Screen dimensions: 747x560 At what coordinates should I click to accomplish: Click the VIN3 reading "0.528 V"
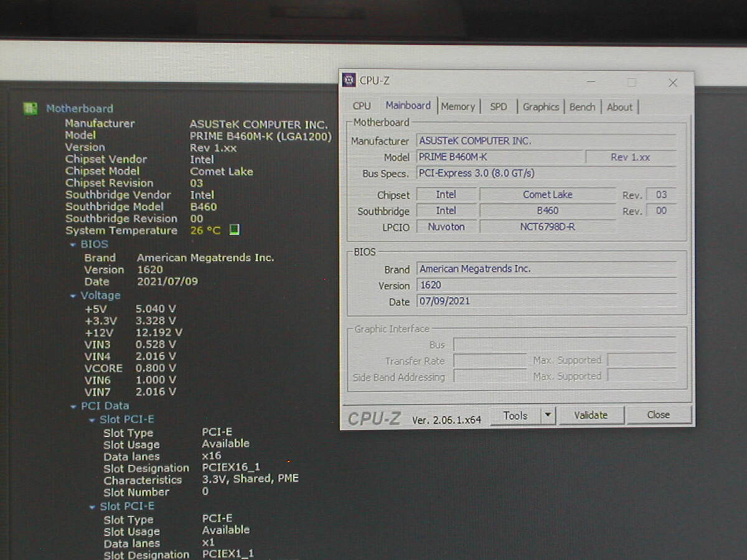click(156, 345)
